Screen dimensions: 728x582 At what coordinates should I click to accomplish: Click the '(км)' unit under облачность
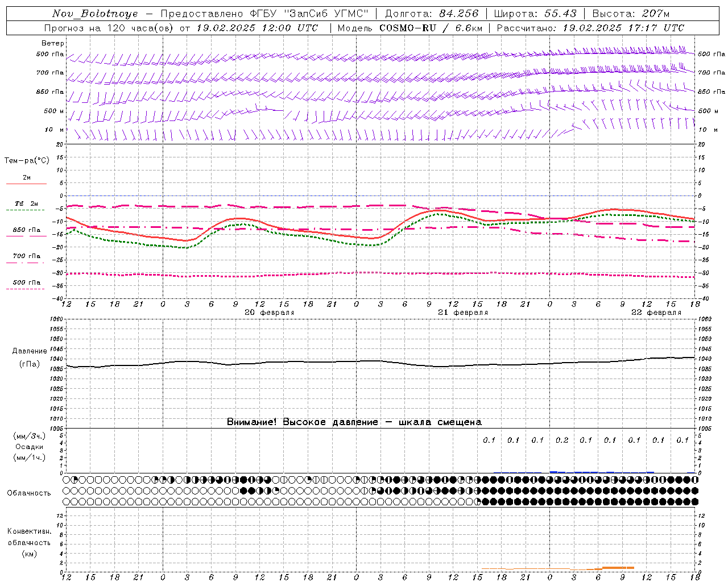click(x=29, y=554)
